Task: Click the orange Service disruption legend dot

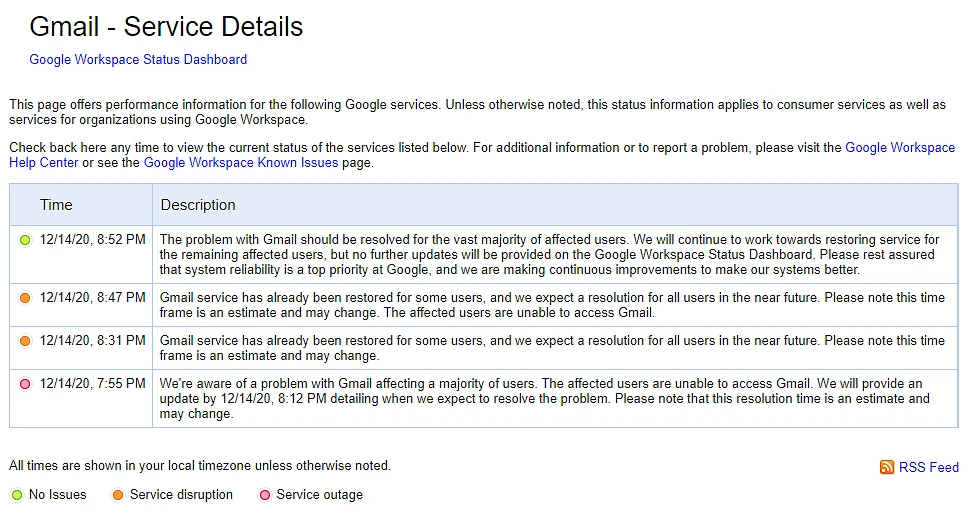Action: (118, 495)
